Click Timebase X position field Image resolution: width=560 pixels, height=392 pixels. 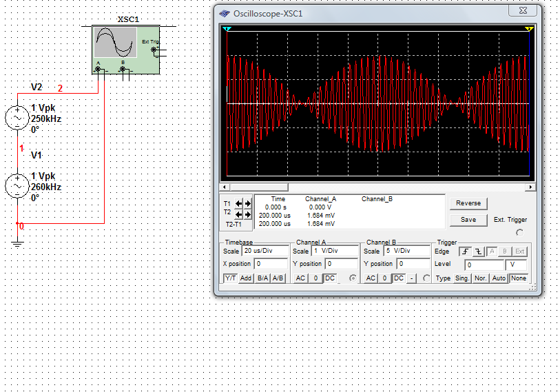click(x=271, y=264)
